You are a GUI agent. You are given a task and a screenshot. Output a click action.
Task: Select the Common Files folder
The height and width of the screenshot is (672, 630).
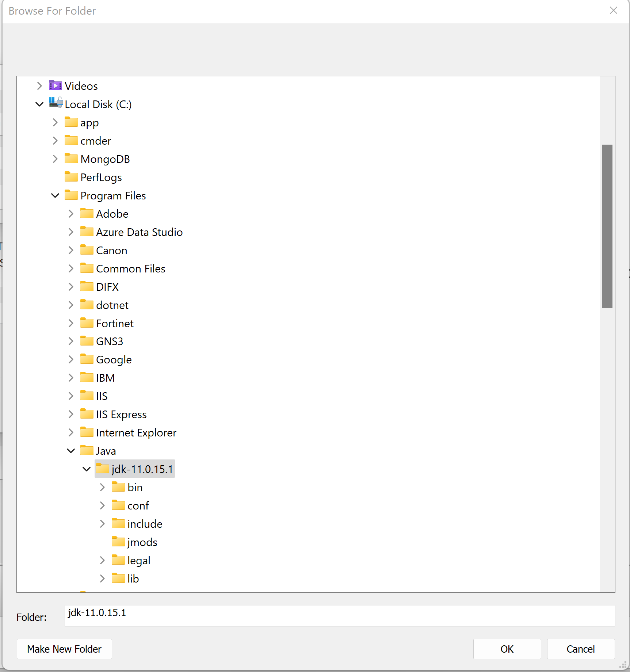point(130,269)
